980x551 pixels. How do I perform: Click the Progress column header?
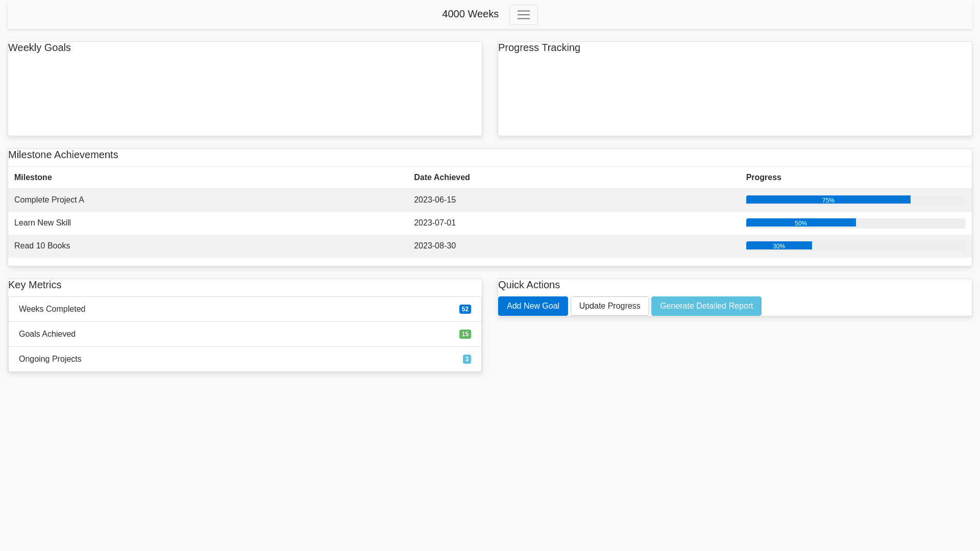pos(763,178)
